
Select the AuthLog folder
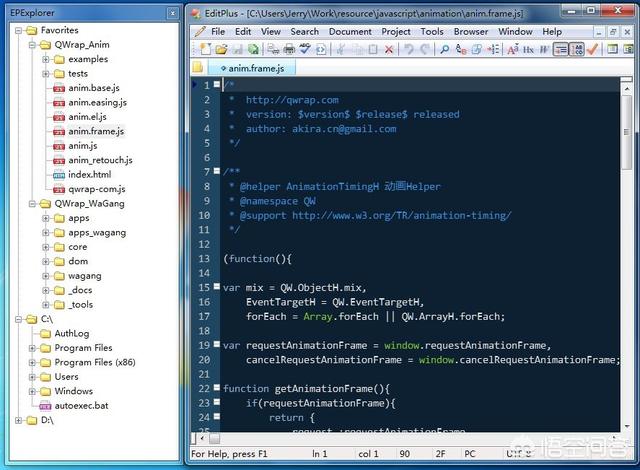[72, 334]
